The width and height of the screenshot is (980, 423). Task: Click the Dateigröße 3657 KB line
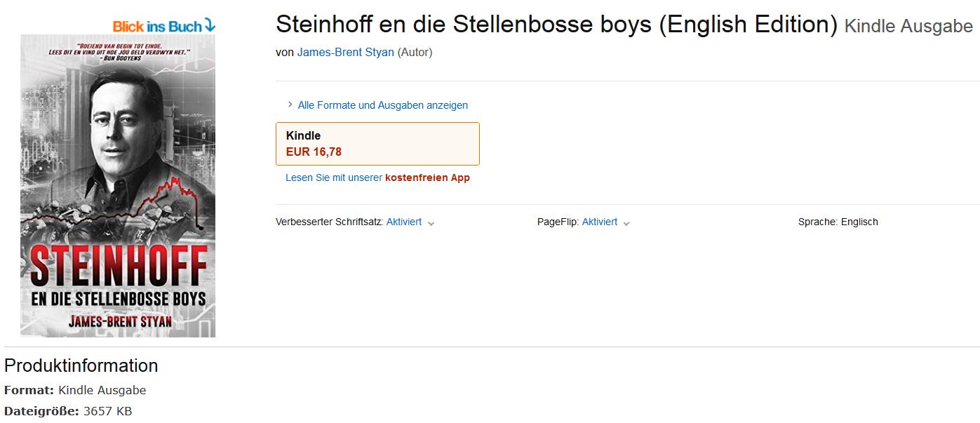[x=68, y=411]
